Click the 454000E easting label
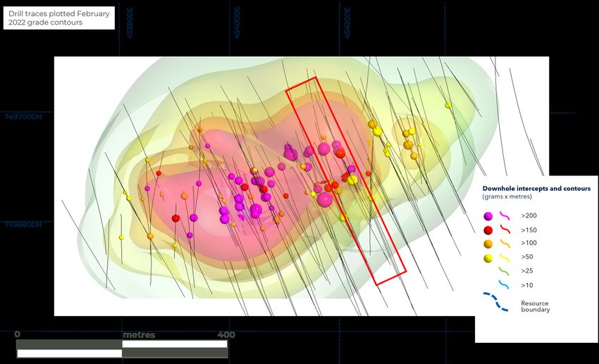 237,23
